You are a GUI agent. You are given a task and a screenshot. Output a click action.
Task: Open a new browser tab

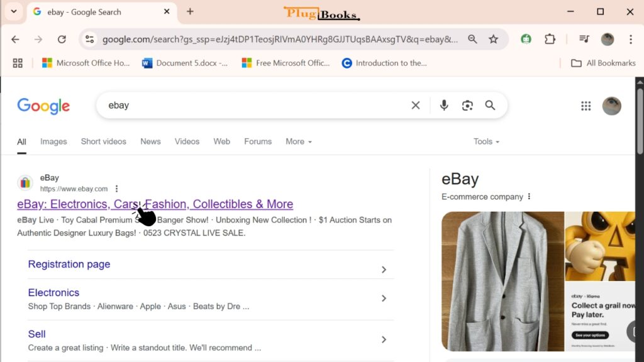click(x=190, y=11)
